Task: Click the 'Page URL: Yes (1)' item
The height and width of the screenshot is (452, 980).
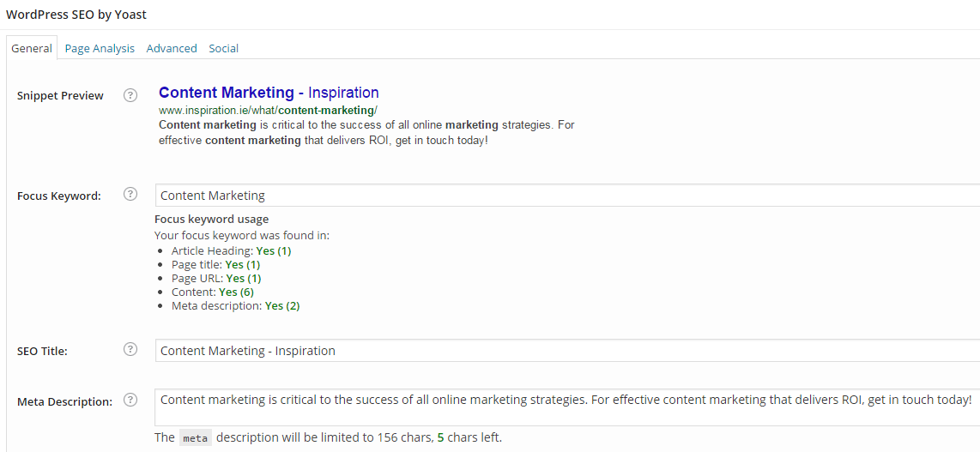Action: pos(216,279)
